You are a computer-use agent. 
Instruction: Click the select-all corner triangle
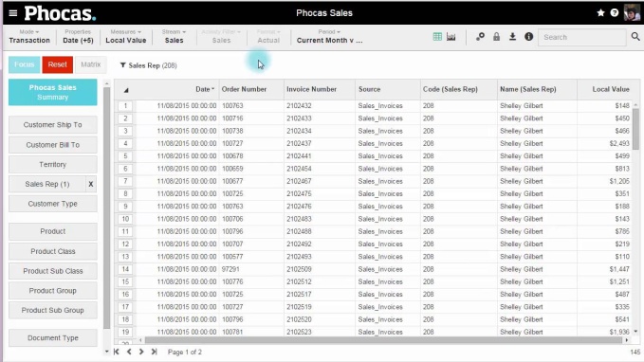pyautogui.click(x=126, y=90)
